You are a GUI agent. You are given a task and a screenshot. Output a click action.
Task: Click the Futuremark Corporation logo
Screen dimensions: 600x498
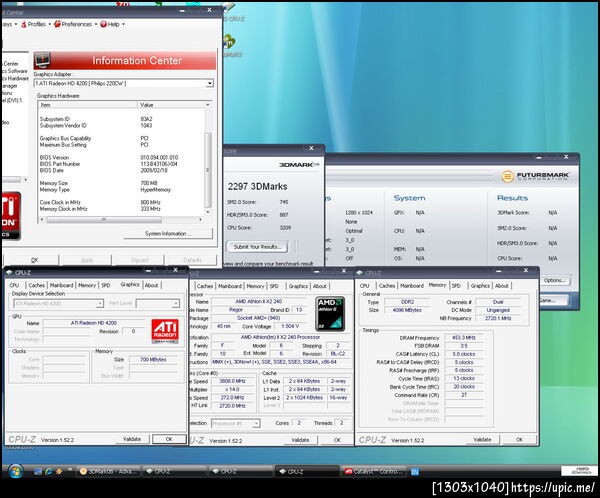coord(535,176)
